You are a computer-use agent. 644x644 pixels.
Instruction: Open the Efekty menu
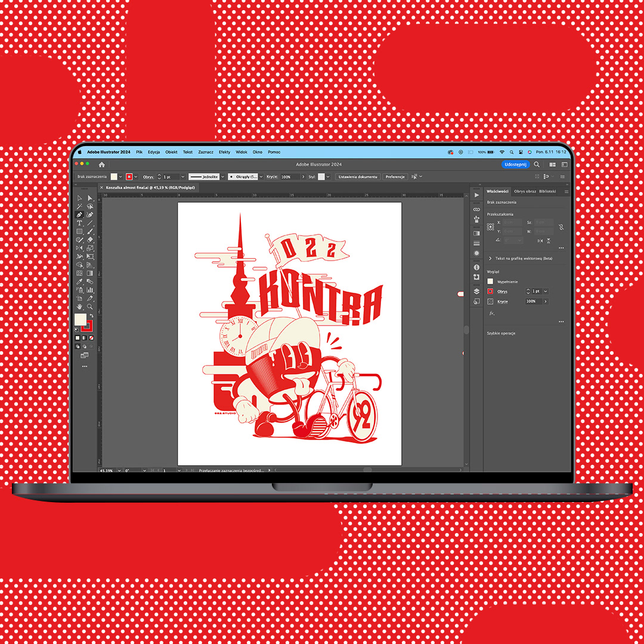coord(224,152)
